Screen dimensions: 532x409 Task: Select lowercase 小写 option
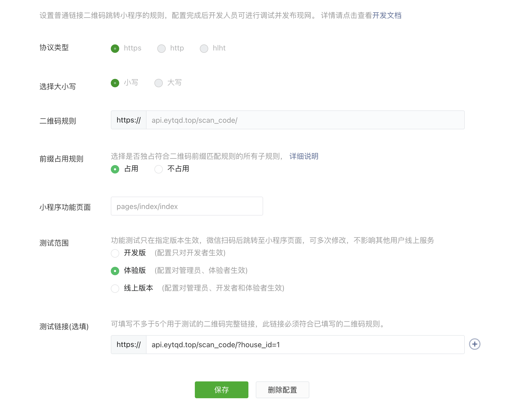coord(115,83)
